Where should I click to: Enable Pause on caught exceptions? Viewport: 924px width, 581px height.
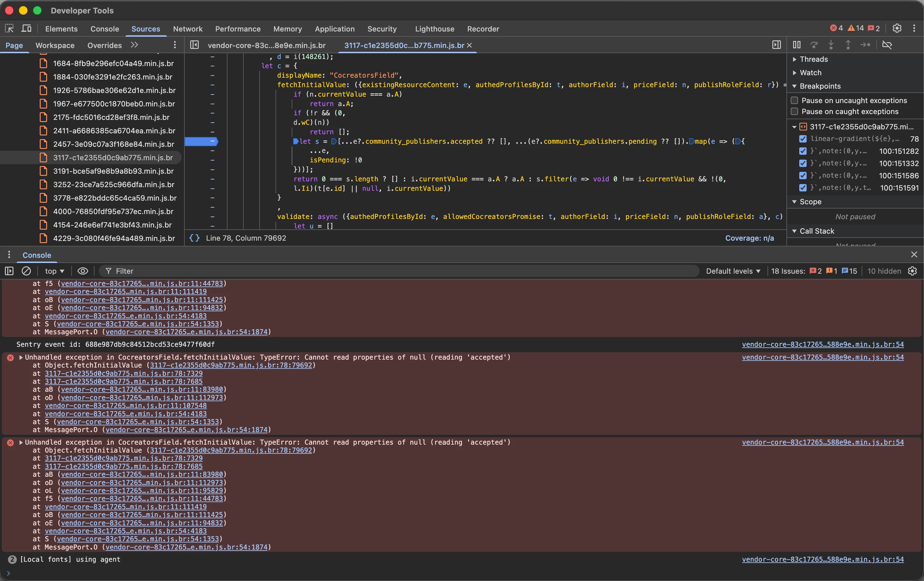(x=794, y=111)
